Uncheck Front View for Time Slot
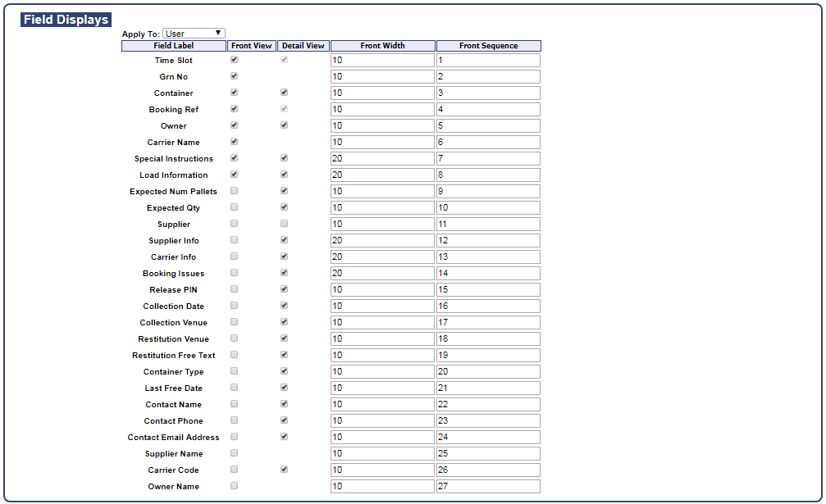Screen dimensions: 826x504 [x=234, y=60]
